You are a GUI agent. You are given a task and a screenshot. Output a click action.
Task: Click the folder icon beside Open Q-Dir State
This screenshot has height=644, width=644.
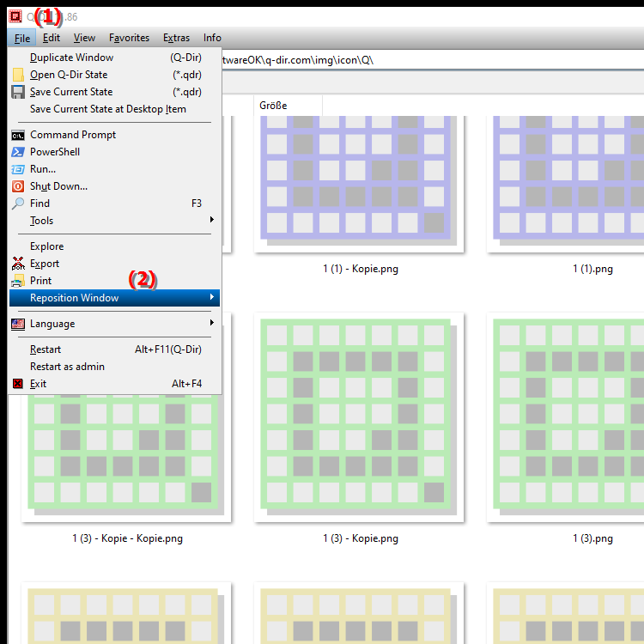(18, 75)
